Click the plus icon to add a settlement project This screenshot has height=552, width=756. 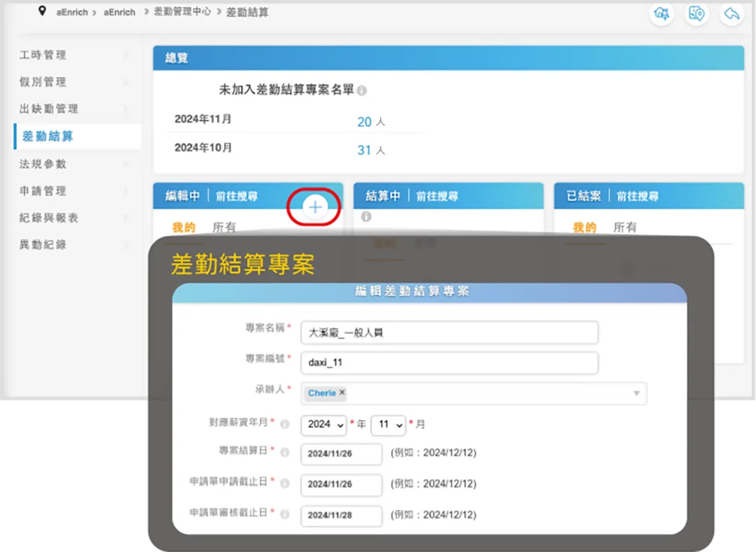pyautogui.click(x=314, y=207)
